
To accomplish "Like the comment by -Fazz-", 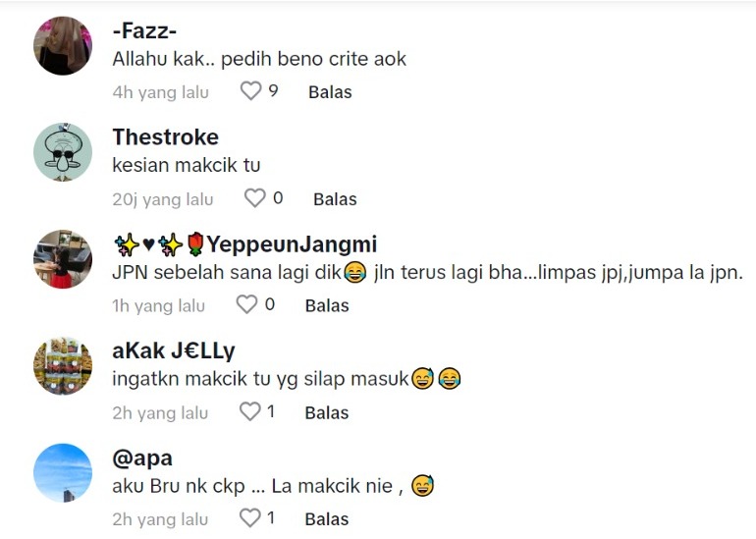I will click(x=250, y=90).
